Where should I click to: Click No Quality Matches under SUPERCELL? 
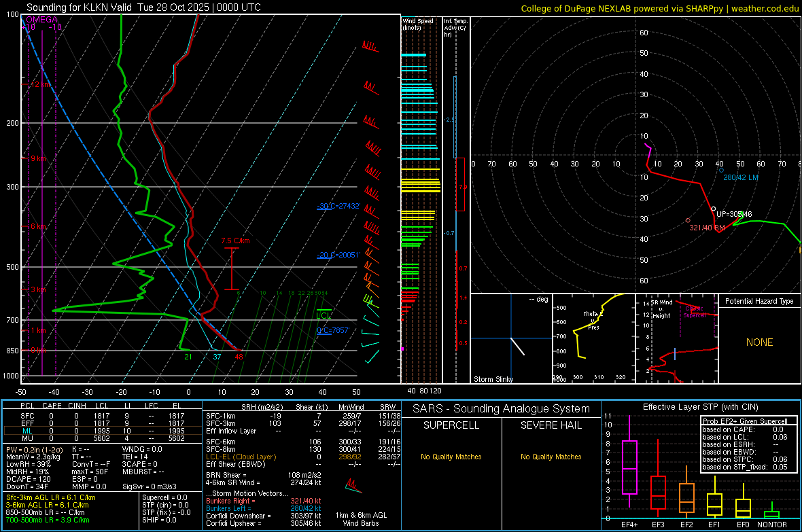pyautogui.click(x=451, y=457)
